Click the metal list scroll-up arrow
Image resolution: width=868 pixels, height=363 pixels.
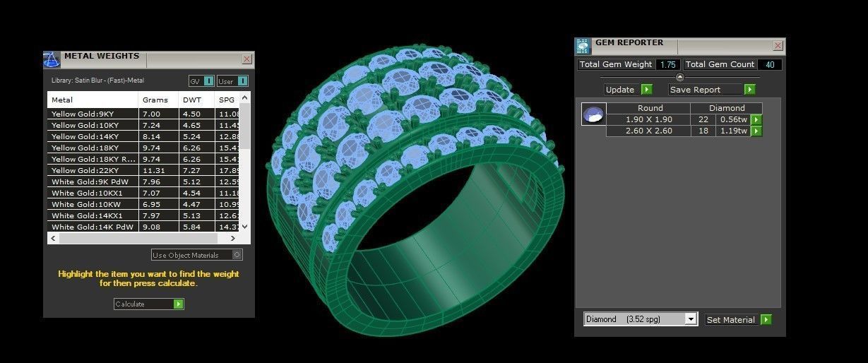(245, 97)
